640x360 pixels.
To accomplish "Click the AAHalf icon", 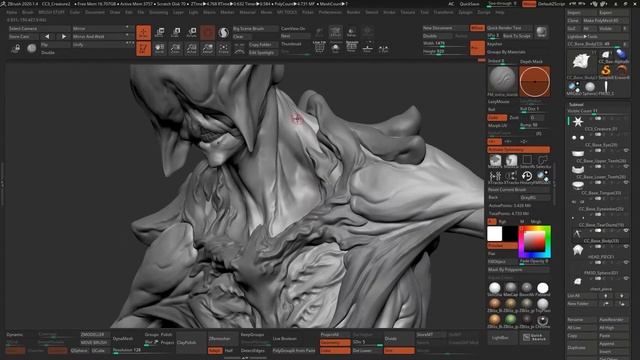I will (207, 49).
